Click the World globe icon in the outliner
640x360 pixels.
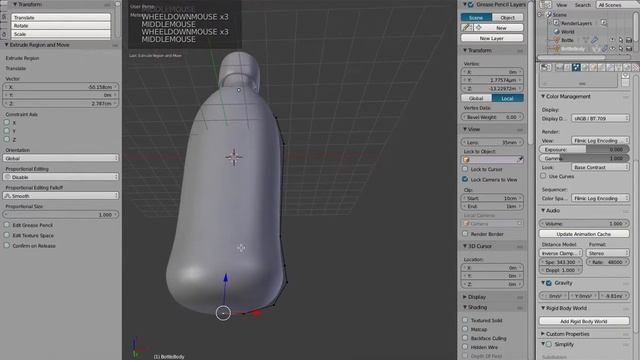[556, 31]
